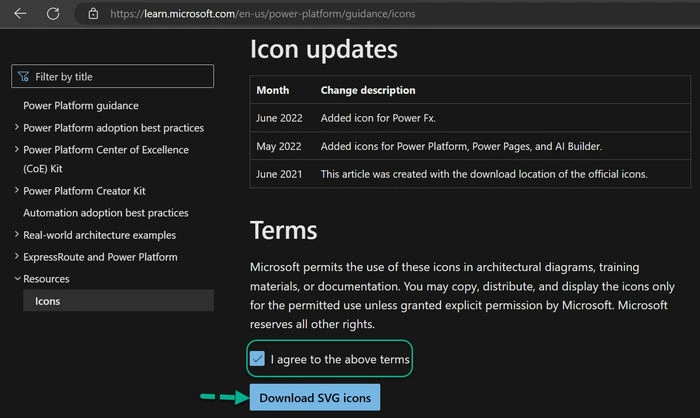
Task: Click the browser back arrow
Action: coord(20,14)
